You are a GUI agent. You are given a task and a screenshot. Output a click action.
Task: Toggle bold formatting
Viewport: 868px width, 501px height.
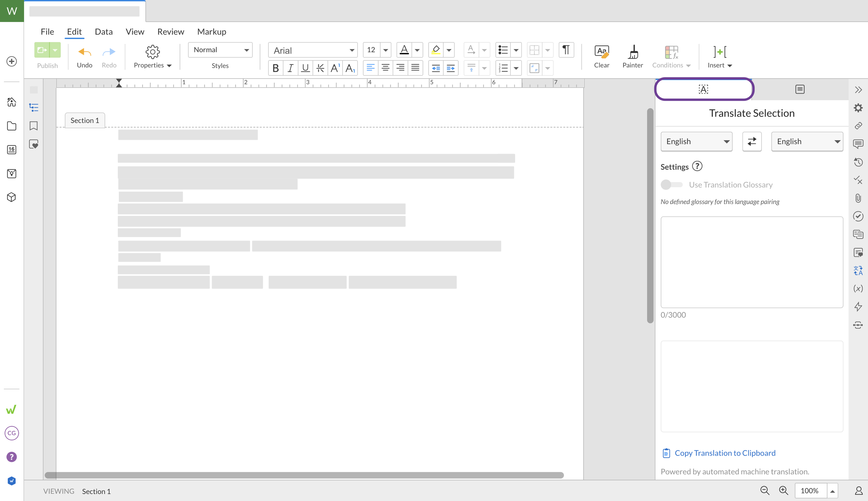(x=275, y=68)
